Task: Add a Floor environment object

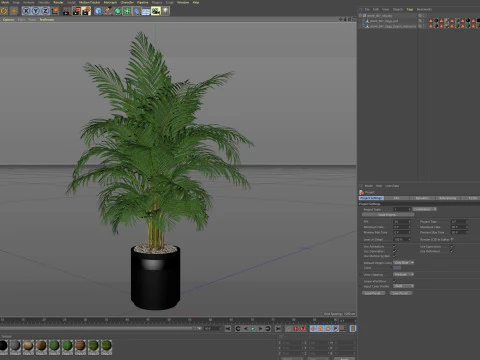Action: pyautogui.click(x=146, y=11)
